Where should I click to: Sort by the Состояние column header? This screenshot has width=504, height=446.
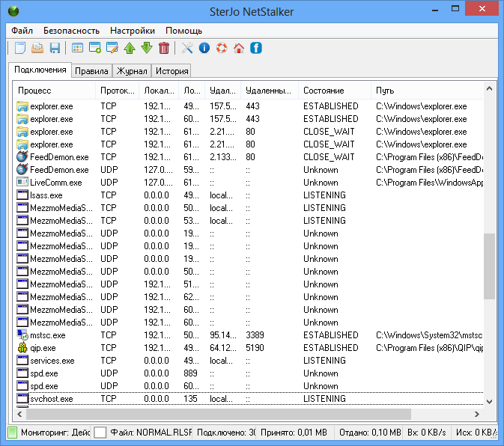point(335,91)
